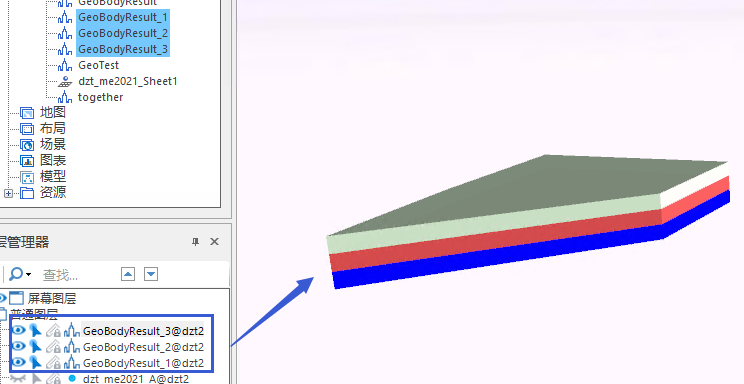Image resolution: width=744 pixels, height=384 pixels.
Task: Click the move layer up arrow
Action: click(128, 274)
